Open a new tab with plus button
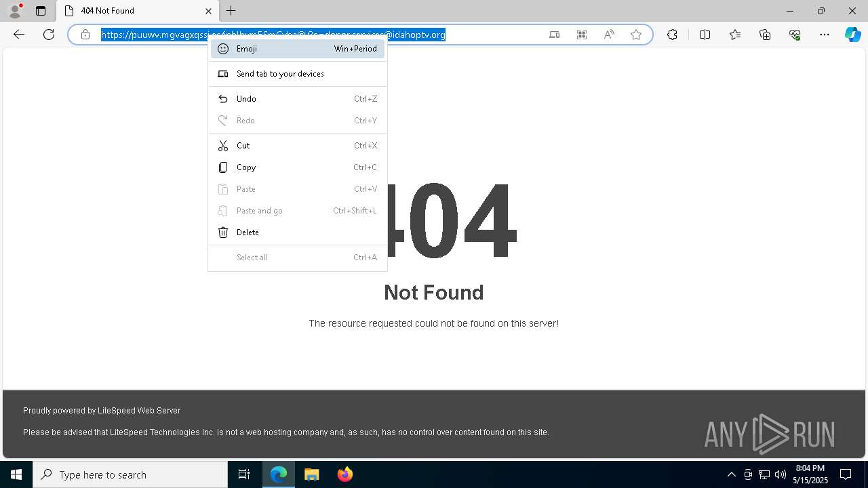Screen dimensions: 868x488 (x=231, y=11)
